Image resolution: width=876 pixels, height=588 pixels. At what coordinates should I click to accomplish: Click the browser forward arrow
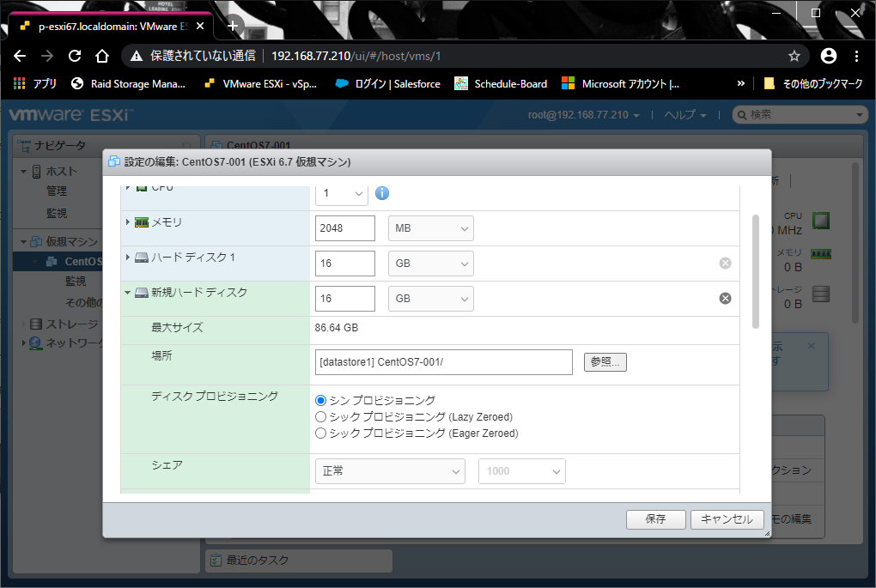coord(47,56)
